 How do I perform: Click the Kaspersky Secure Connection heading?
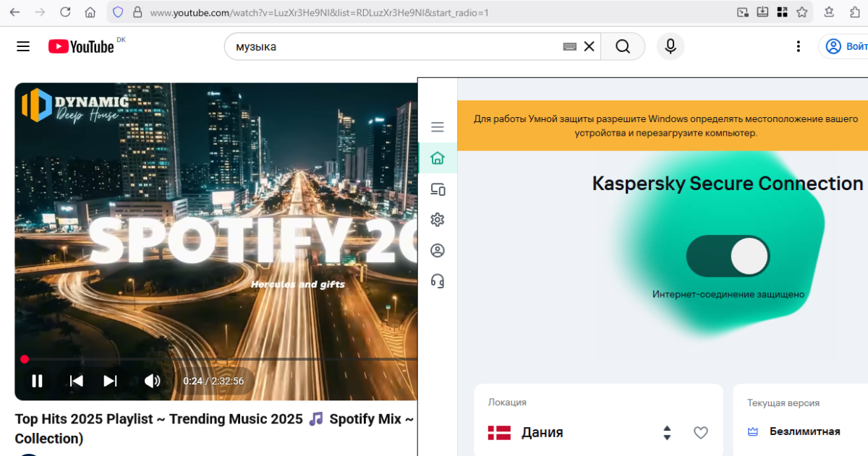coord(728,184)
